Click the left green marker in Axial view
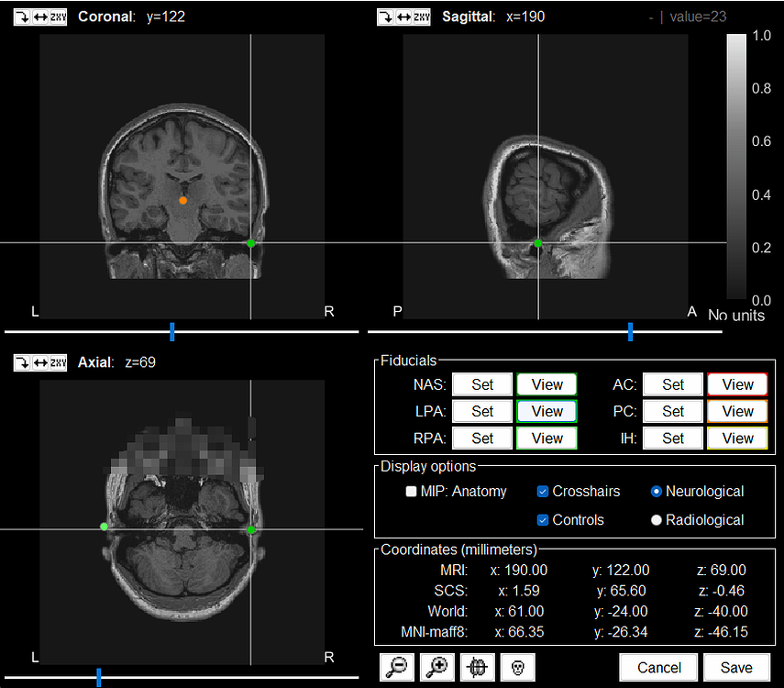784x688 pixels. 104,527
